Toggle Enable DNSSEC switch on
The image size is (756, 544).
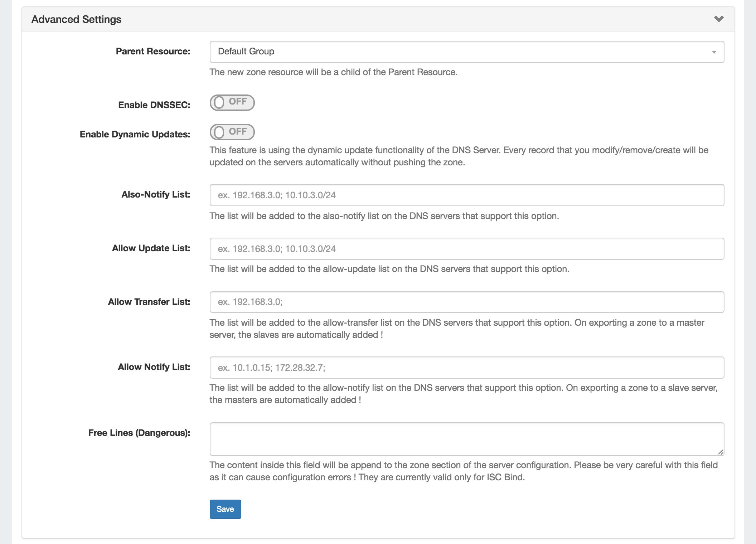coord(232,103)
